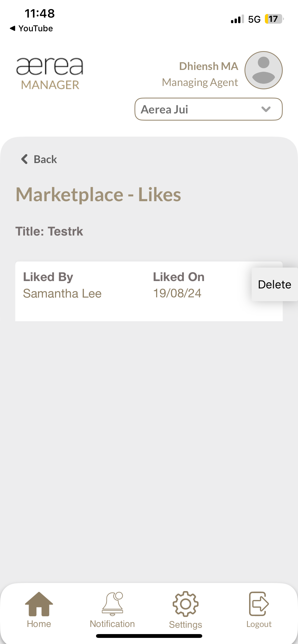Tap the Back chevron arrow
Screen dimensions: 298x644
point(24,159)
